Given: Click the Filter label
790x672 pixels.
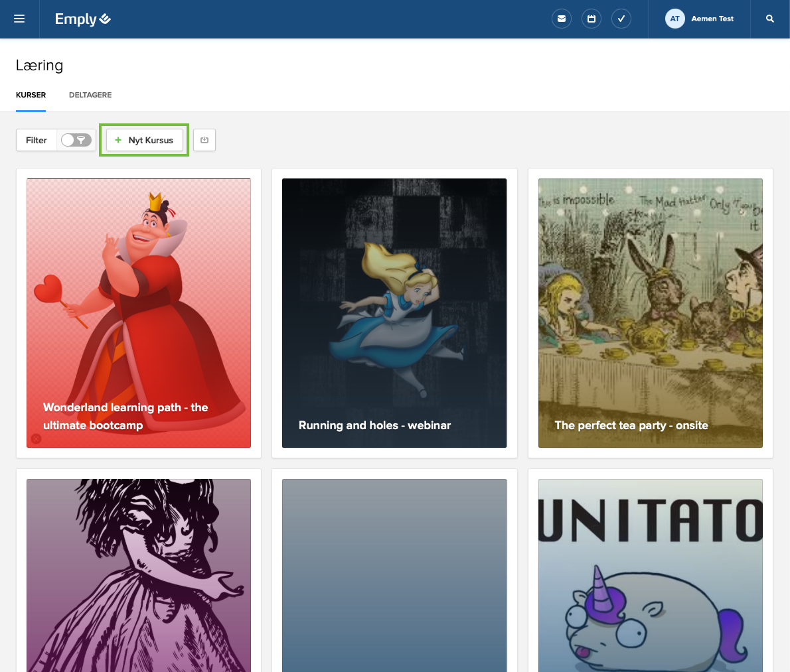Looking at the screenshot, I should (x=37, y=140).
